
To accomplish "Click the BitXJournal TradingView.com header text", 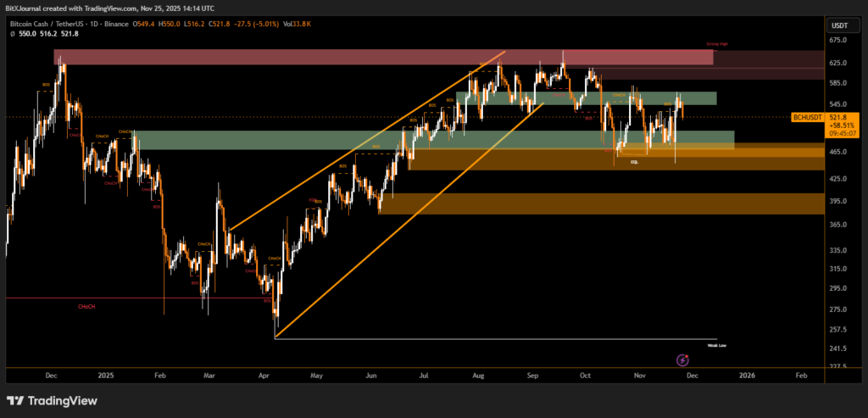I will [108, 7].
